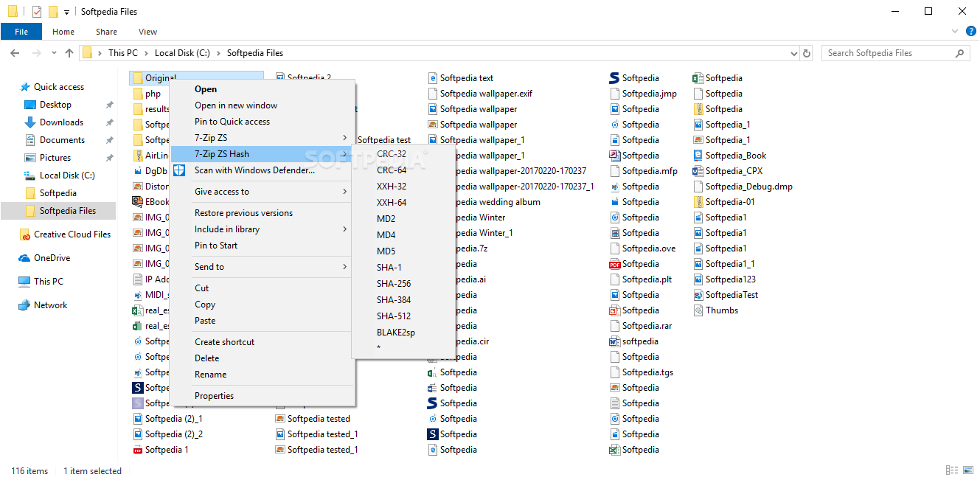Screen dimensions: 980x480
Task: Open the Help question mark icon
Action: click(971, 32)
